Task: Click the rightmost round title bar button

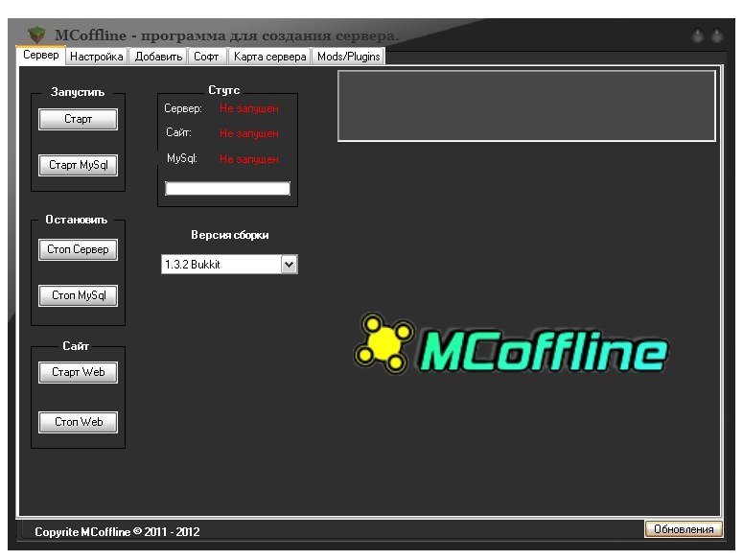Action: [x=716, y=36]
